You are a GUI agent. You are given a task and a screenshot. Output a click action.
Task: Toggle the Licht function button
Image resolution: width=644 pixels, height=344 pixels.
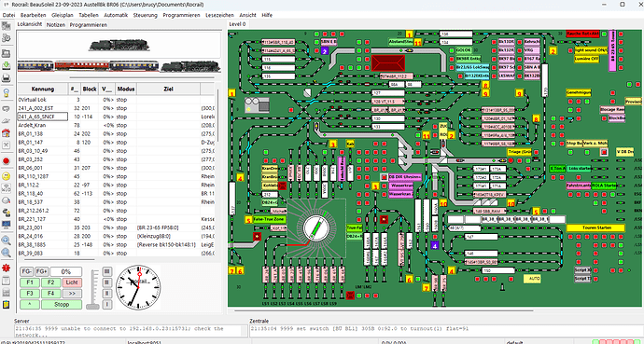72,282
